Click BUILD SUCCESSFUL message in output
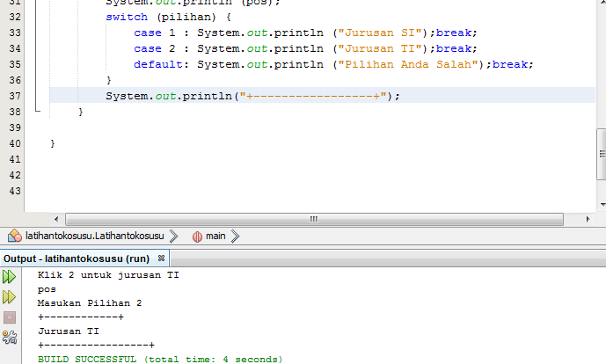The image size is (606, 364). coord(160,360)
